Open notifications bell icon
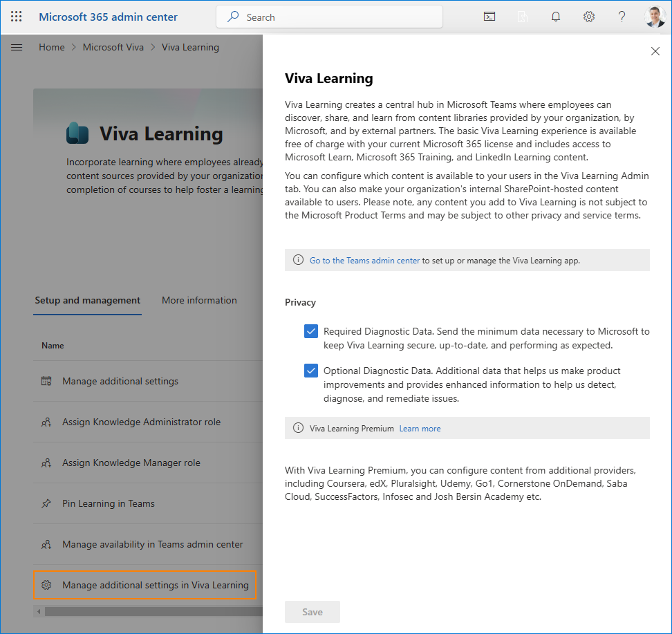This screenshot has width=672, height=634. (556, 17)
